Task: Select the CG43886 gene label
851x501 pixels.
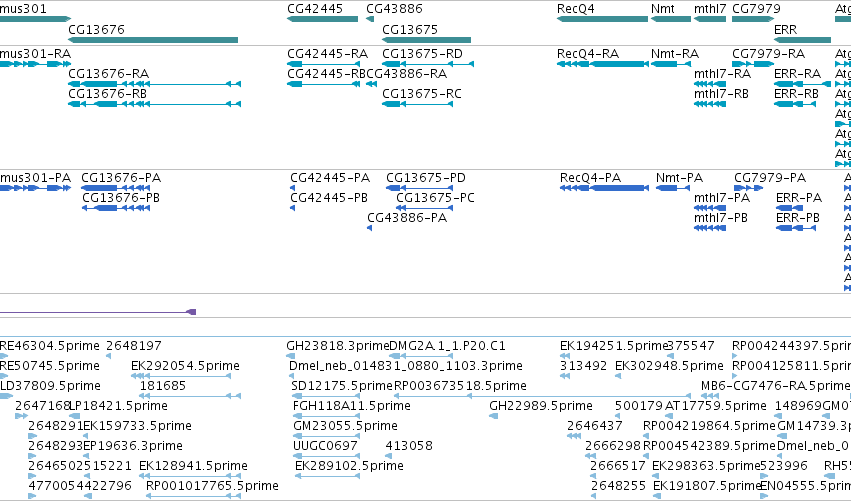Action: tap(394, 9)
